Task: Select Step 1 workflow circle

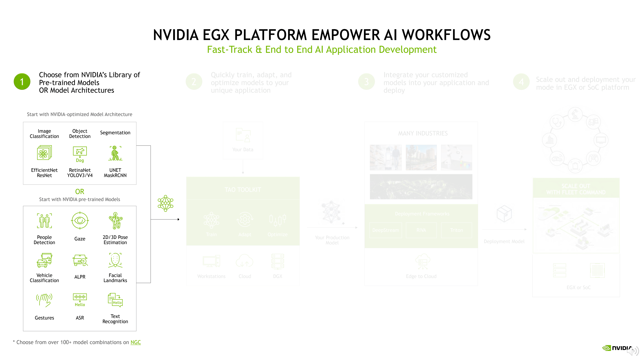Action: click(x=22, y=82)
